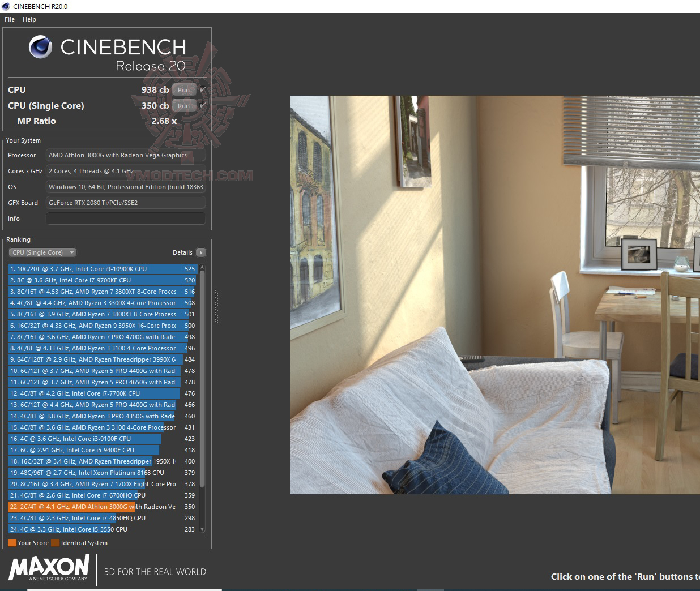Click the scroll up arrow of ranking list
Image resolution: width=700 pixels, height=591 pixels.
click(202, 267)
